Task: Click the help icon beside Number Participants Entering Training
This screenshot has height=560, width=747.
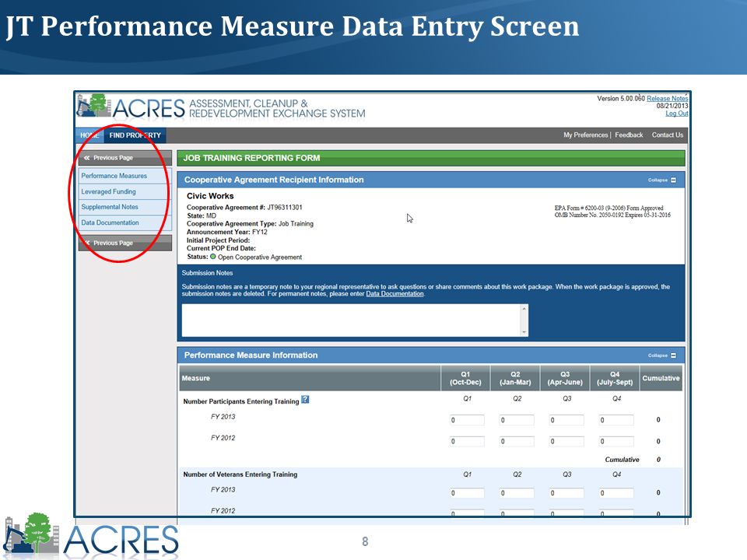Action: 305,400
